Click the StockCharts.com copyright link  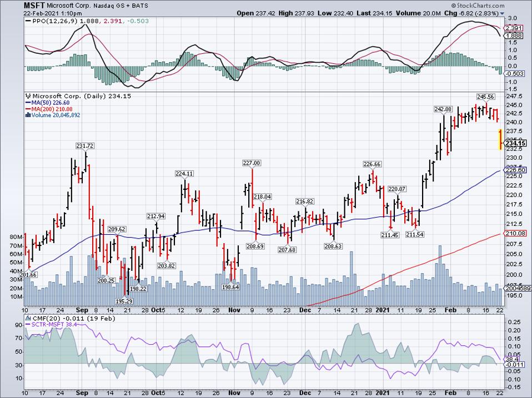pos(478,6)
